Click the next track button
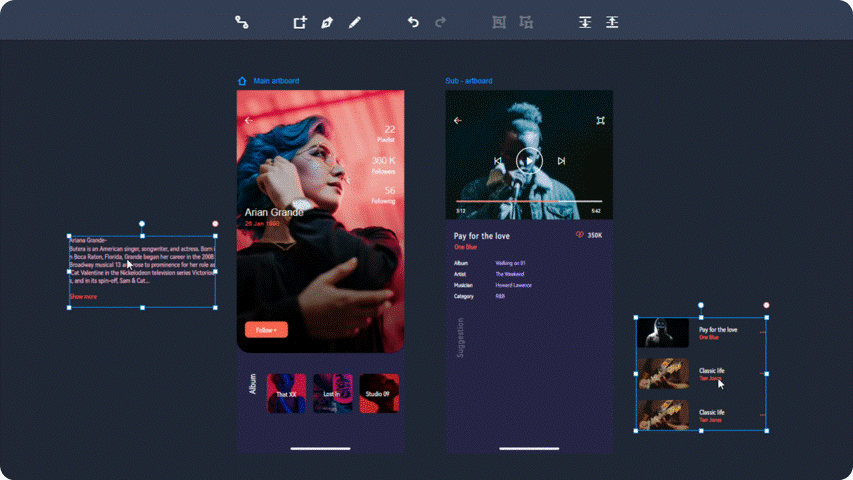 561,161
